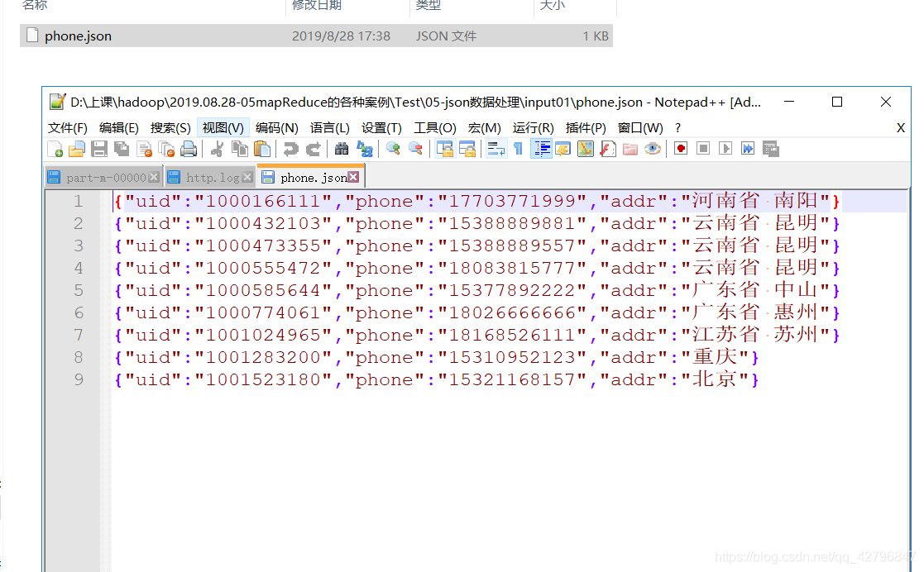
Task: Click the Close All documents icon
Action: (167, 149)
